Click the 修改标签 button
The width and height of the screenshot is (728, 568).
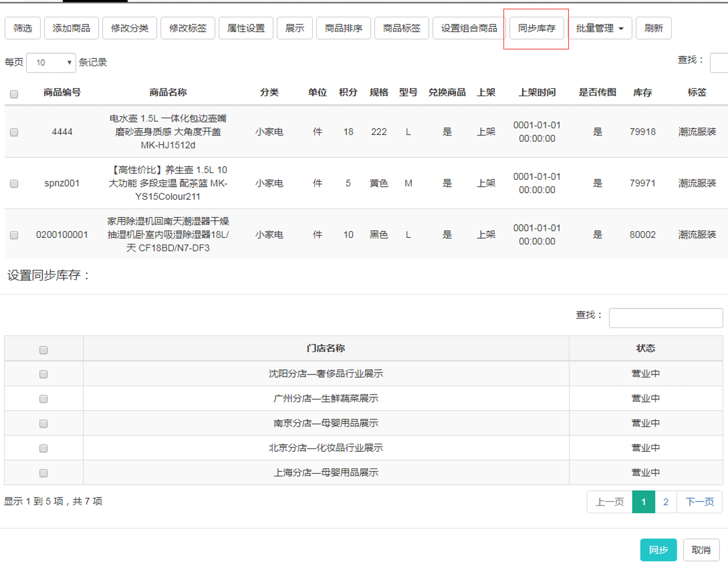pyautogui.click(x=188, y=28)
